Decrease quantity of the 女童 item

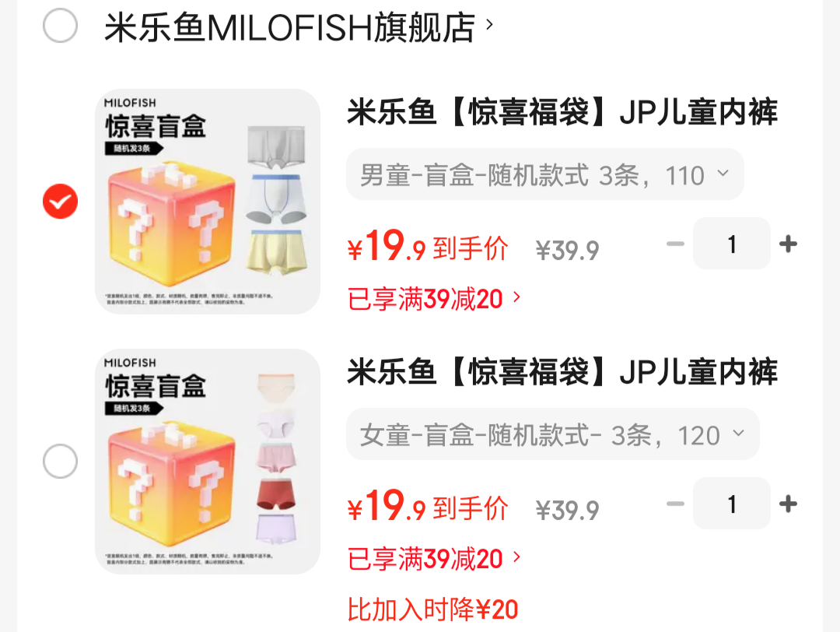pos(675,504)
